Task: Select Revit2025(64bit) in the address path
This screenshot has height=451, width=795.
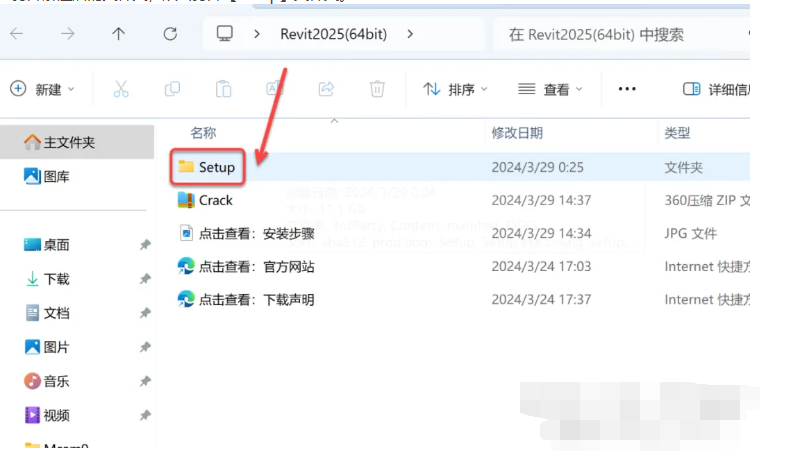Action: 333,34
